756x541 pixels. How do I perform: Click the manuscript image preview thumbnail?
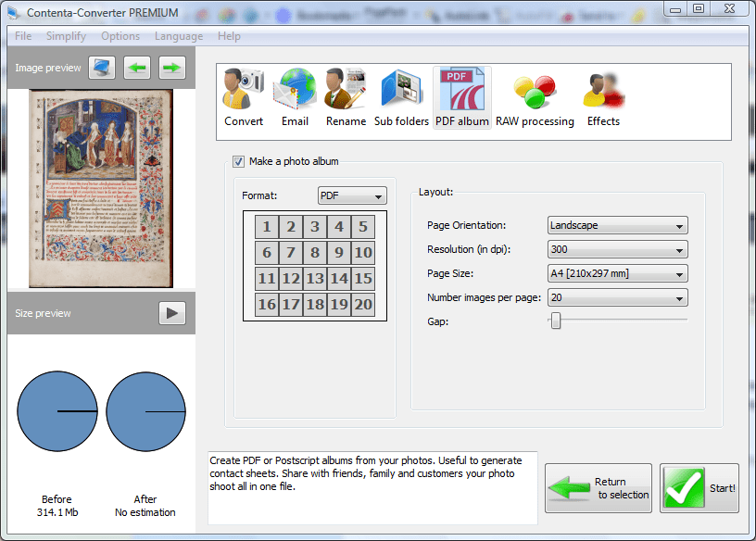click(101, 189)
